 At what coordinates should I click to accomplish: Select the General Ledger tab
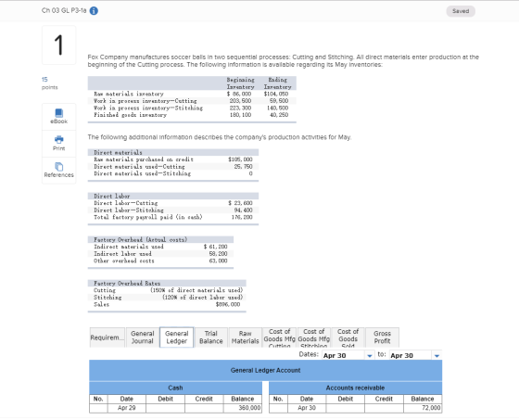176,337
